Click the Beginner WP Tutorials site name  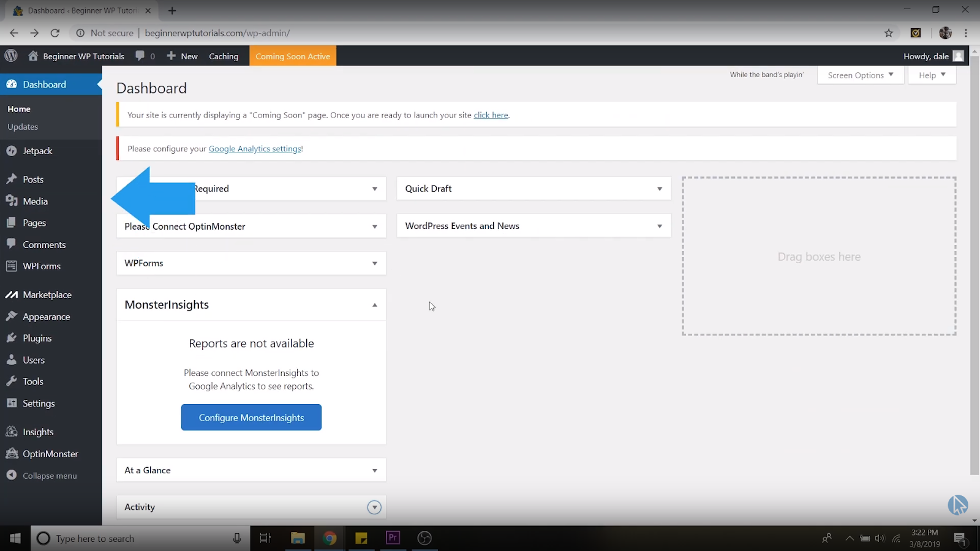point(84,56)
